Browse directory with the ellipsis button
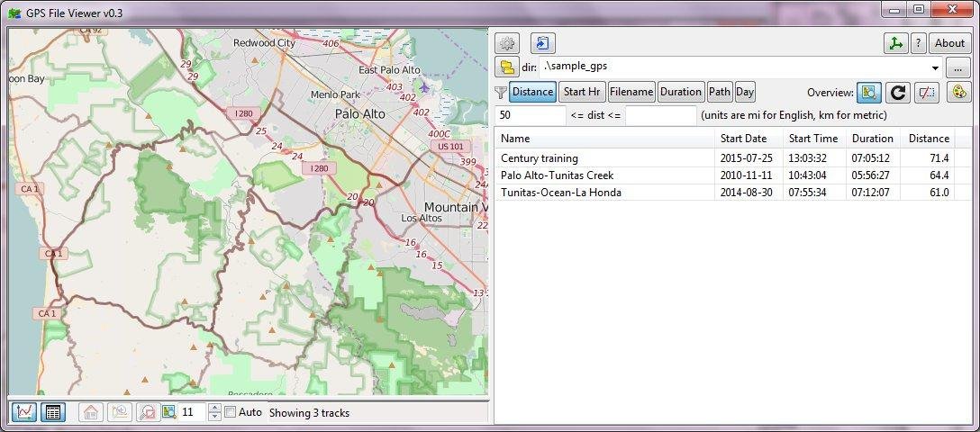 click(957, 67)
